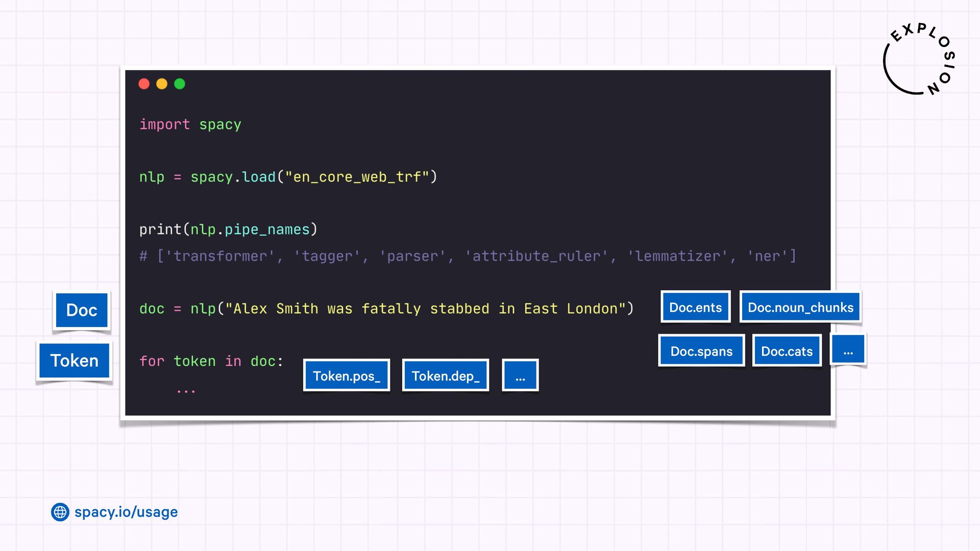Image resolution: width=980 pixels, height=551 pixels.
Task: Click the Doc label box
Action: [82, 310]
